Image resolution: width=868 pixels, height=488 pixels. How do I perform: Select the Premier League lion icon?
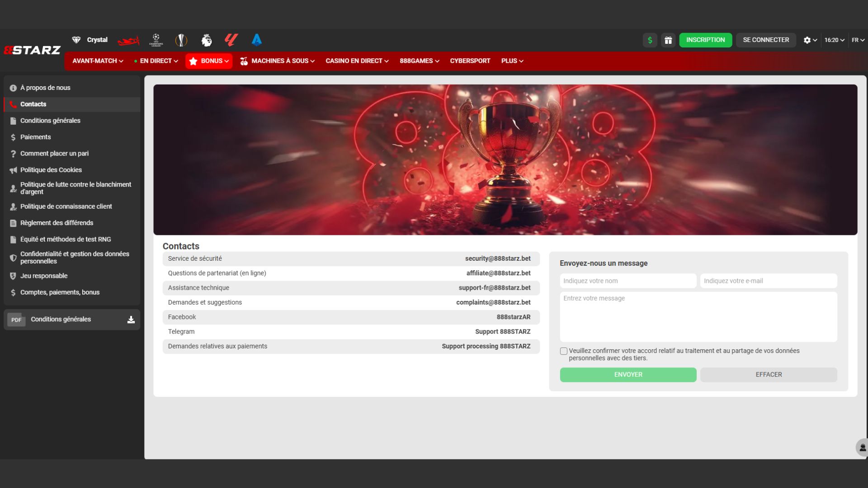tap(206, 40)
